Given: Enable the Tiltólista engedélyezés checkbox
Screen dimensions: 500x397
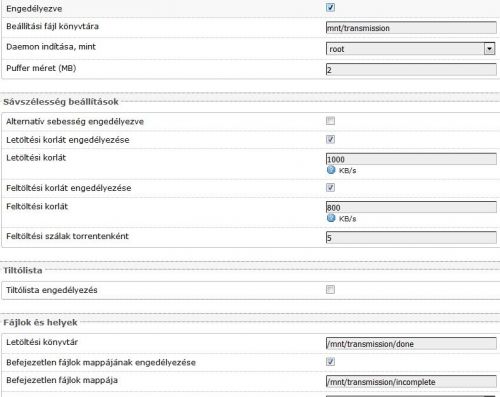Looking at the screenshot, I should 330,289.
